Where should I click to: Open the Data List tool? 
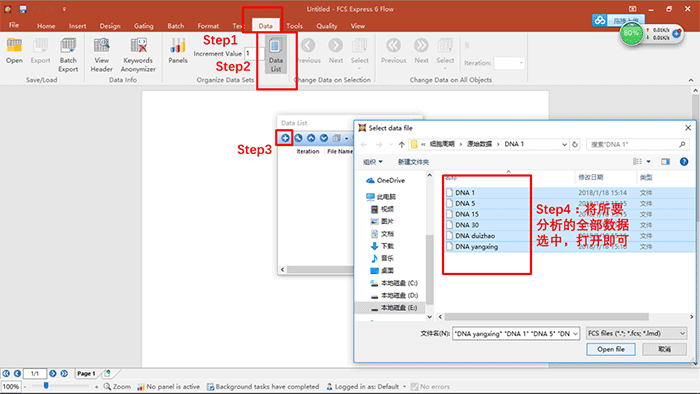click(x=275, y=55)
